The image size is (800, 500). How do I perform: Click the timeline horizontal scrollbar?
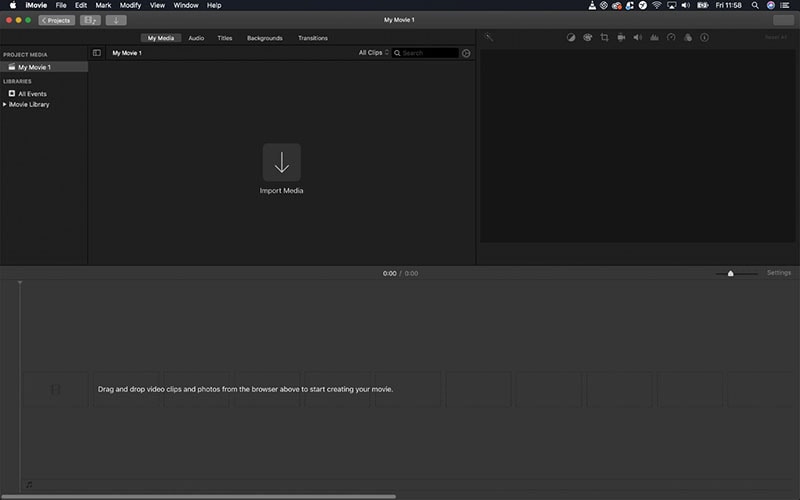(x=198, y=496)
